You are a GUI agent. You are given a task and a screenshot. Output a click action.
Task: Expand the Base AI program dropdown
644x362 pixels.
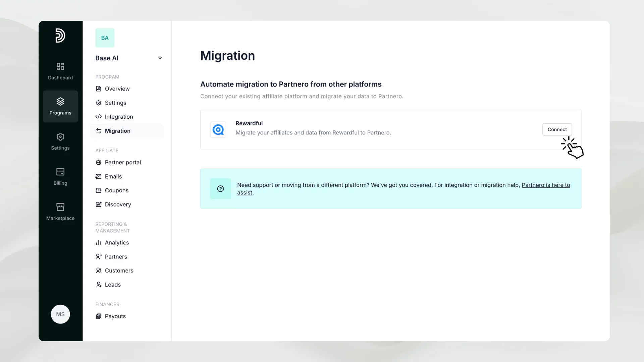pos(160,58)
